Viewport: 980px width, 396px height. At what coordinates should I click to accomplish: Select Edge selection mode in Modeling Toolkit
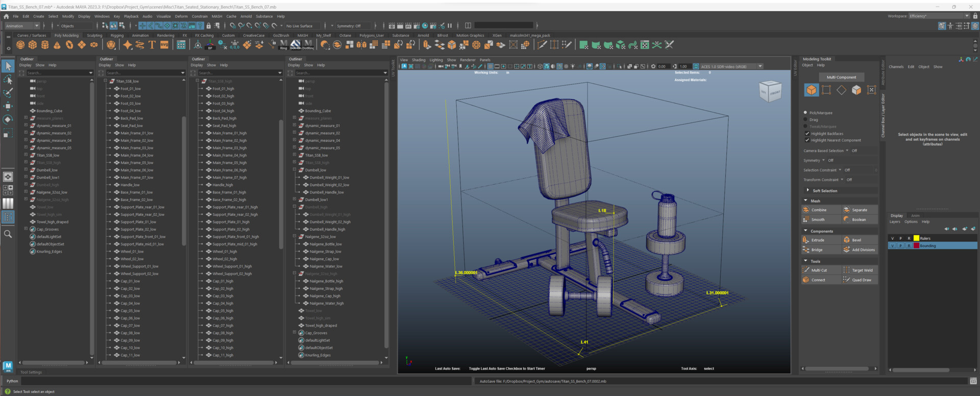point(841,90)
